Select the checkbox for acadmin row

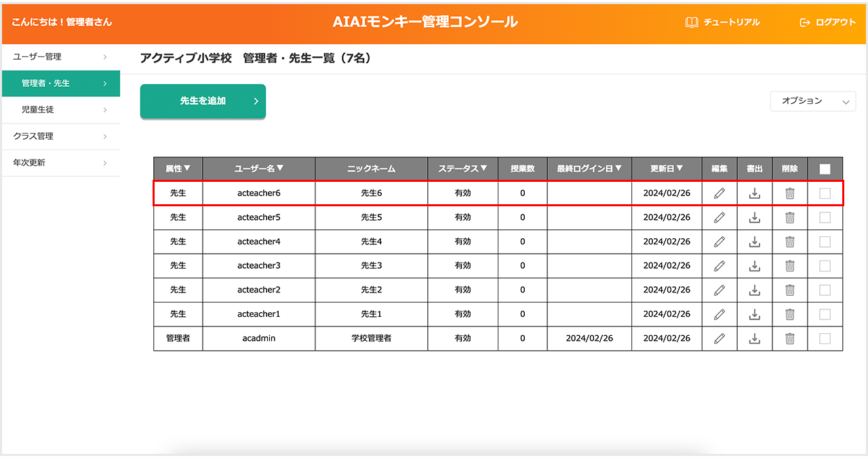coord(825,339)
